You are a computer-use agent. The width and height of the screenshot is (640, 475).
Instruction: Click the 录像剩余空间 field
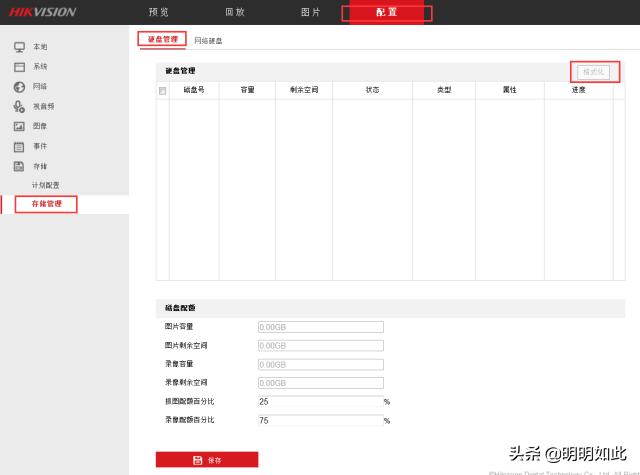[x=321, y=383]
